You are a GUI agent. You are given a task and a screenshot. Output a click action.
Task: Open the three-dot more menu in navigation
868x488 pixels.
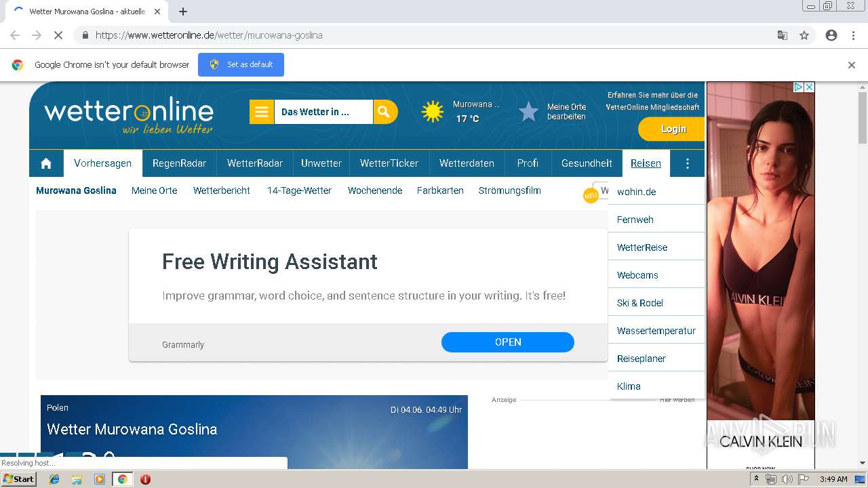coord(688,163)
